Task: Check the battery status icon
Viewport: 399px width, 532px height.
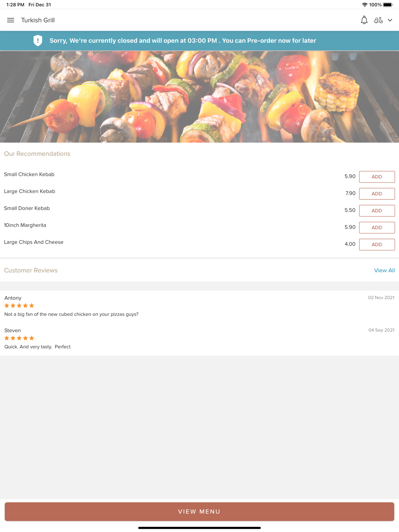Action: click(388, 5)
